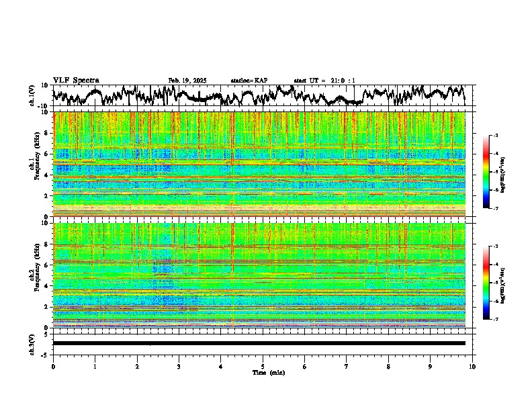This screenshot has width=532, height=411.
Task: Click time axis tick label "9"
Action: coord(430,367)
